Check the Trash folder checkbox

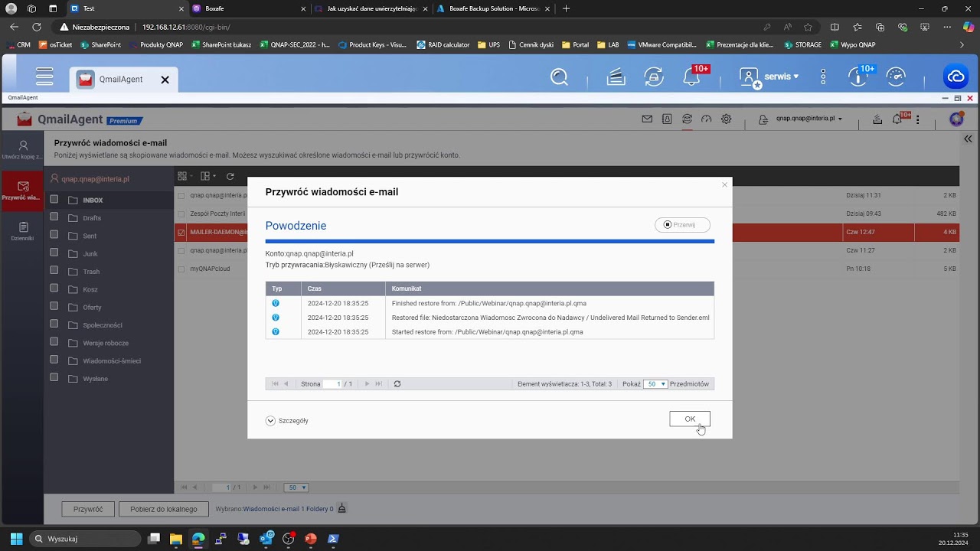(54, 271)
